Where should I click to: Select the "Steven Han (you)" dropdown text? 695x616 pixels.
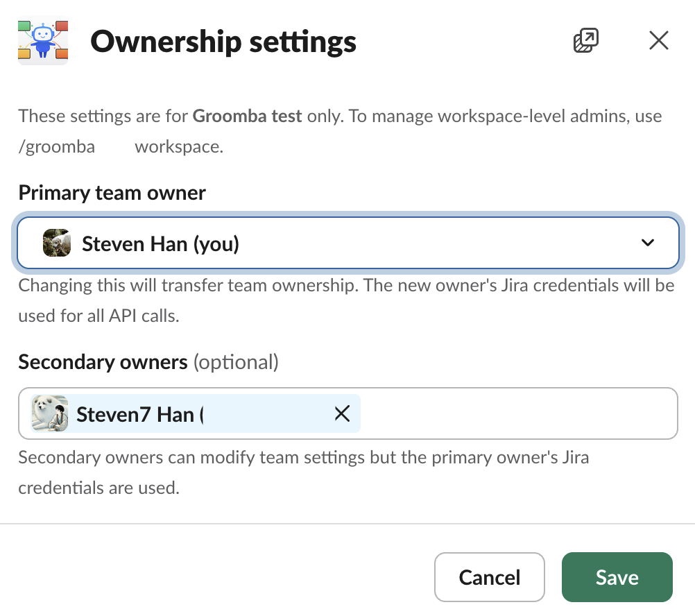pos(160,243)
